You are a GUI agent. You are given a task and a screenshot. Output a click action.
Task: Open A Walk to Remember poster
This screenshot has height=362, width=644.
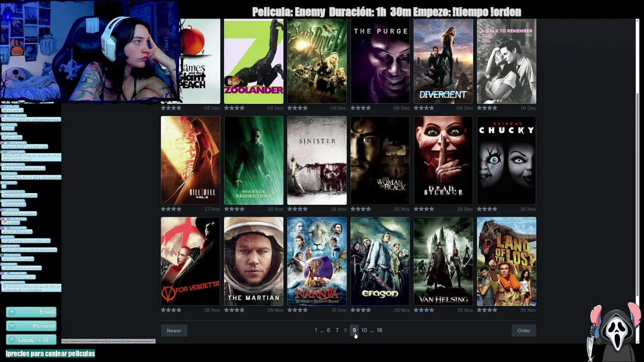tap(507, 61)
